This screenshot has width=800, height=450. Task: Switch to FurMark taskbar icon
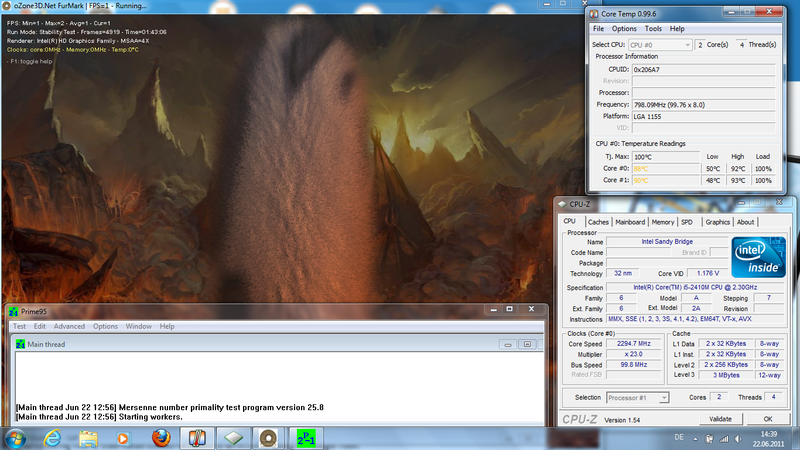click(268, 438)
